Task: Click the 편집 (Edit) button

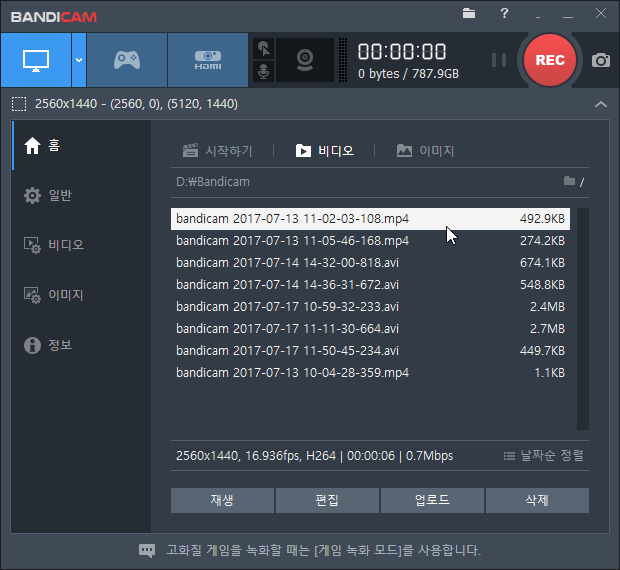Action: pyautogui.click(x=327, y=500)
